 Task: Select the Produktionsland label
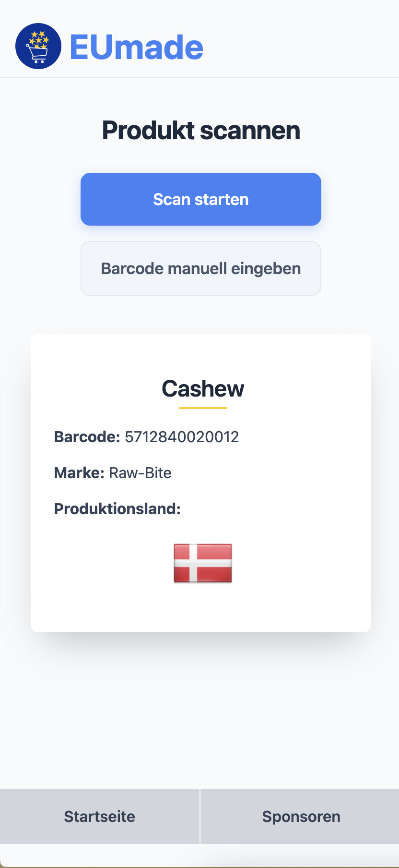click(x=117, y=509)
